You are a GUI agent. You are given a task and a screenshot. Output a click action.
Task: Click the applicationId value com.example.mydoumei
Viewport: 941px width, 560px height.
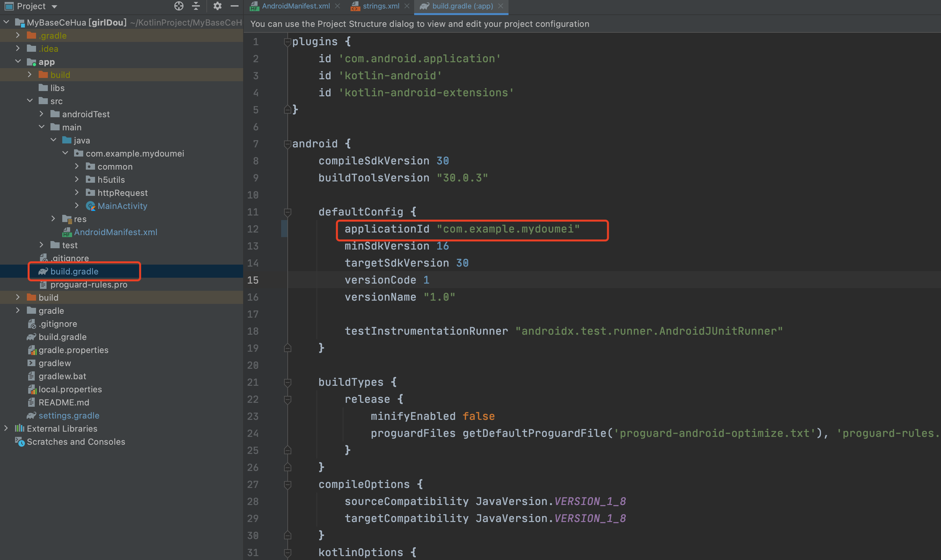(x=508, y=229)
